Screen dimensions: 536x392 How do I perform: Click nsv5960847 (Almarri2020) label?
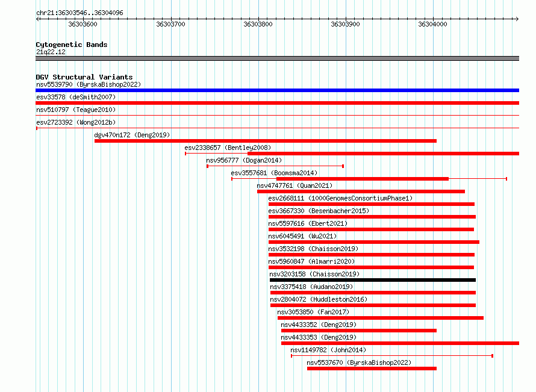pos(312,261)
